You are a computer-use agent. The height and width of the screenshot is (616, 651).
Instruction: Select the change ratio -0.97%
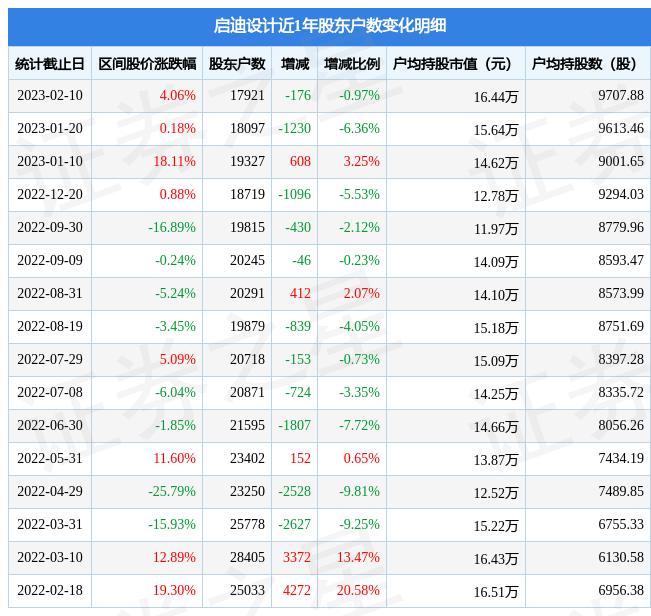click(359, 95)
